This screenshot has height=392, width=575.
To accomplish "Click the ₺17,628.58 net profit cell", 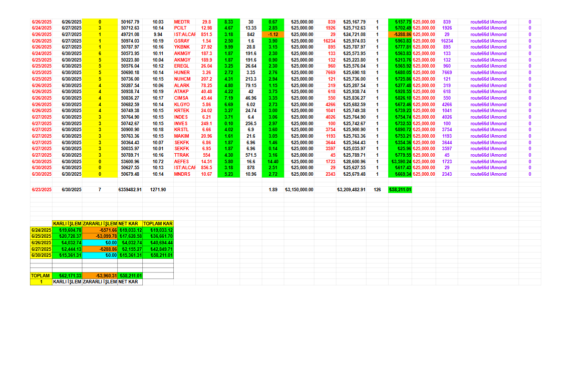I will [130, 236].
